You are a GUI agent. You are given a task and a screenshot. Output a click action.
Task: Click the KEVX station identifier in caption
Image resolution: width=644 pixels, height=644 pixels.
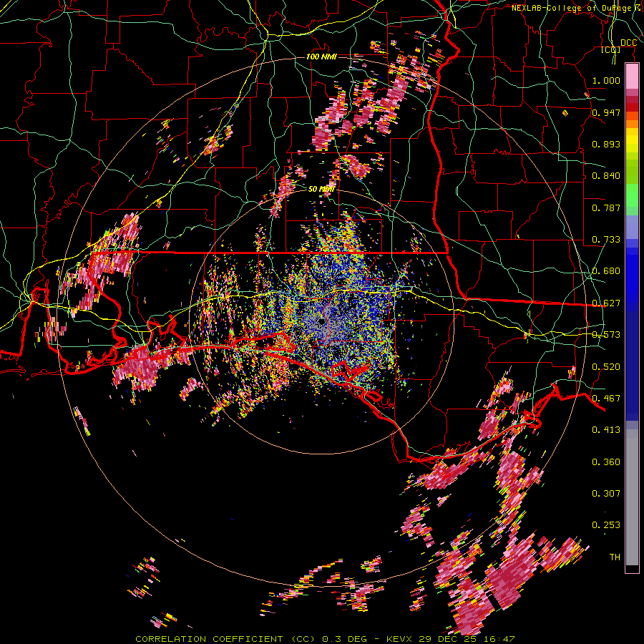pos(400,639)
